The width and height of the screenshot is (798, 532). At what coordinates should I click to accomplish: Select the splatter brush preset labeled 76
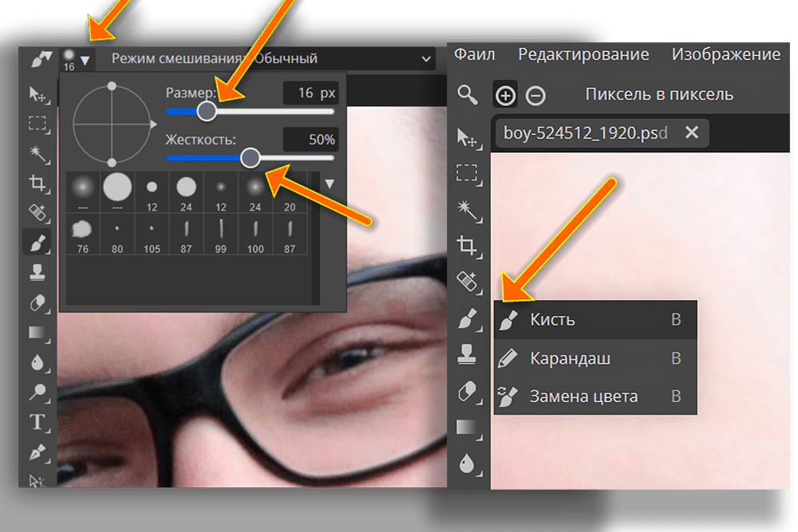click(x=83, y=234)
